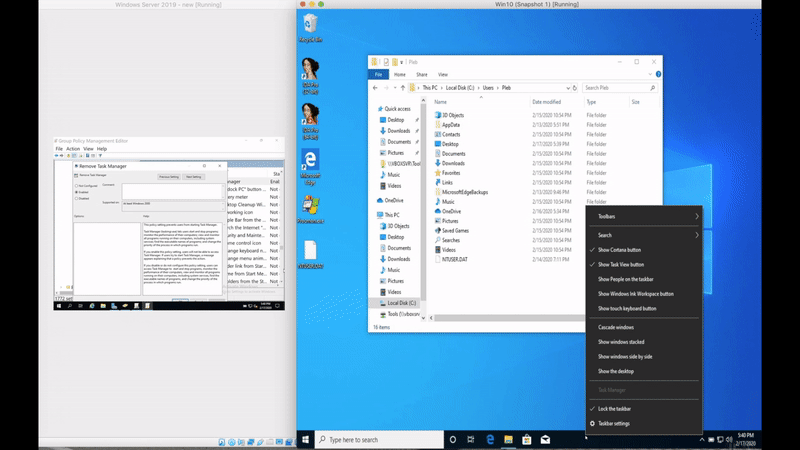
Task: Select Local Disk (C:) in navigation pane
Action: click(396, 303)
